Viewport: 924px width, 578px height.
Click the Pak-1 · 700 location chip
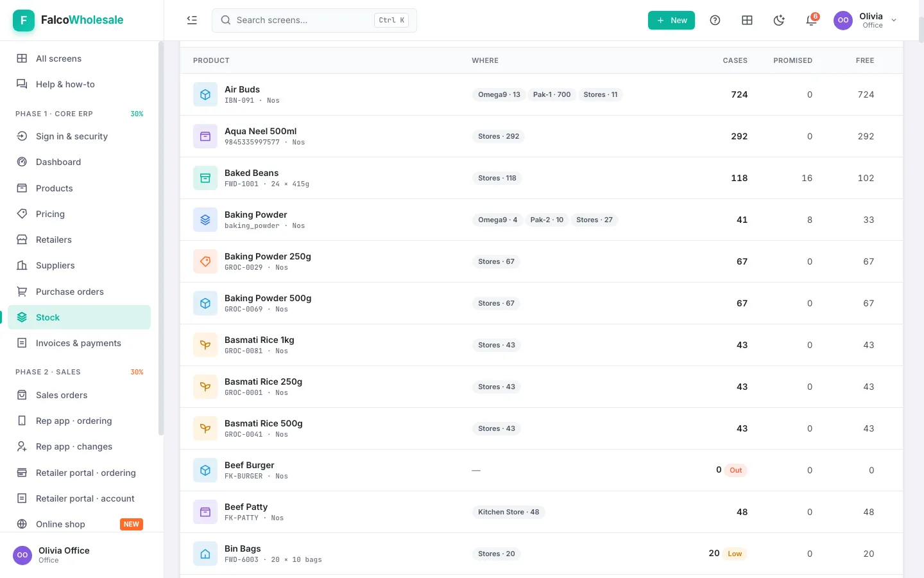pyautogui.click(x=552, y=94)
